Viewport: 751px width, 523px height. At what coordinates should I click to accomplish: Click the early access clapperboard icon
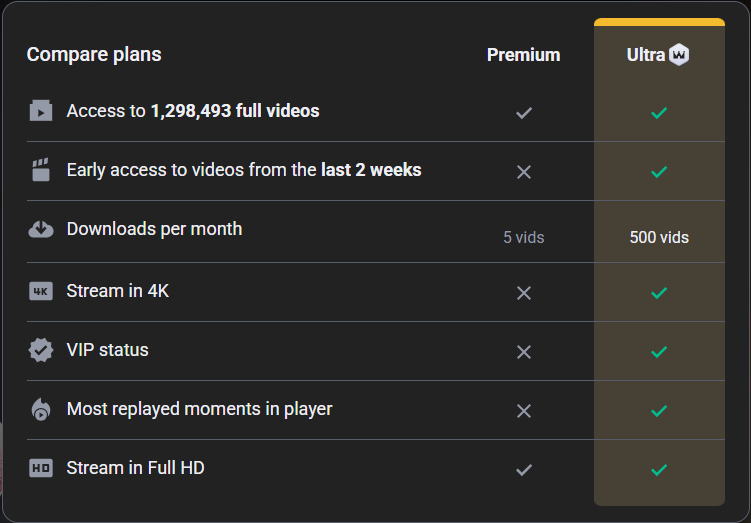40,170
